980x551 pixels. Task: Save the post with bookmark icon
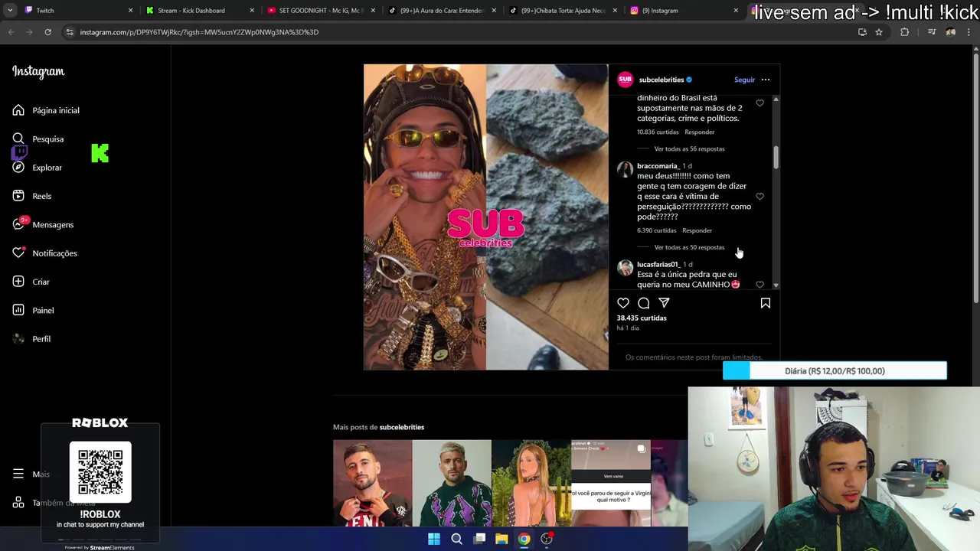765,303
